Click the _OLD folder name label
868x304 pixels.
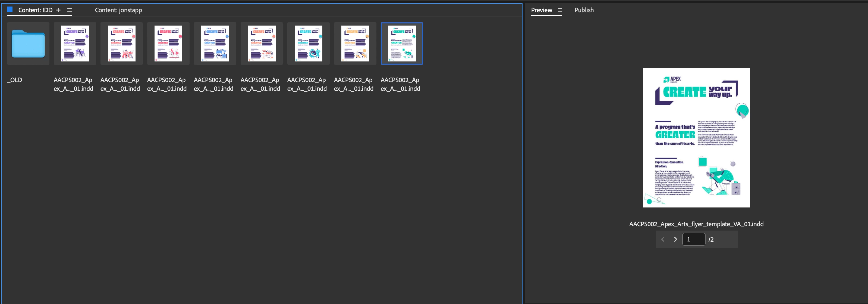click(x=15, y=80)
